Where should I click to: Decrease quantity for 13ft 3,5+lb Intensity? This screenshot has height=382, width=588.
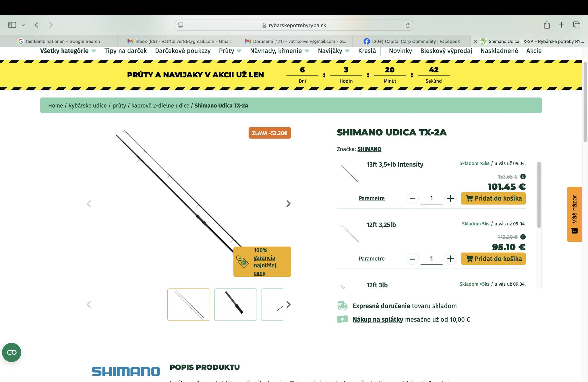pyautogui.click(x=413, y=198)
